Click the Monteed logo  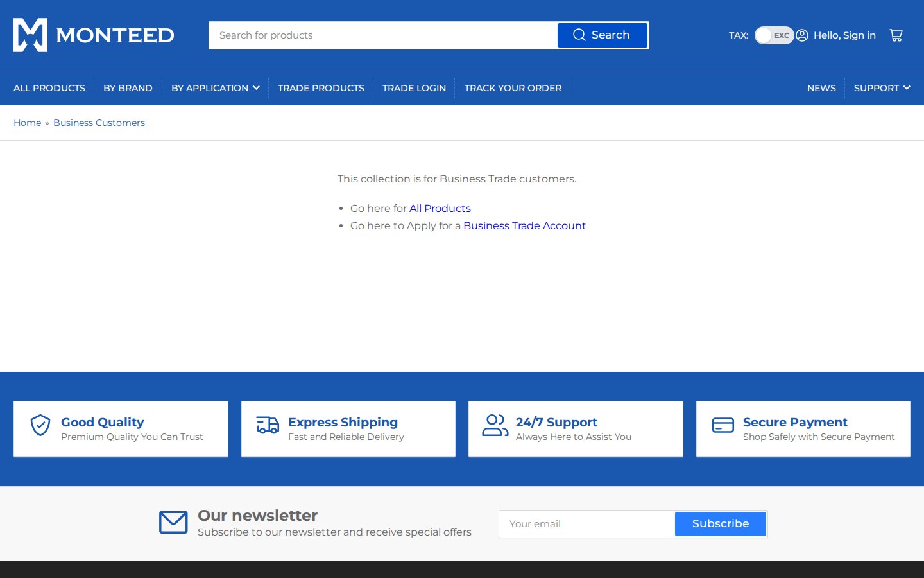(x=94, y=35)
